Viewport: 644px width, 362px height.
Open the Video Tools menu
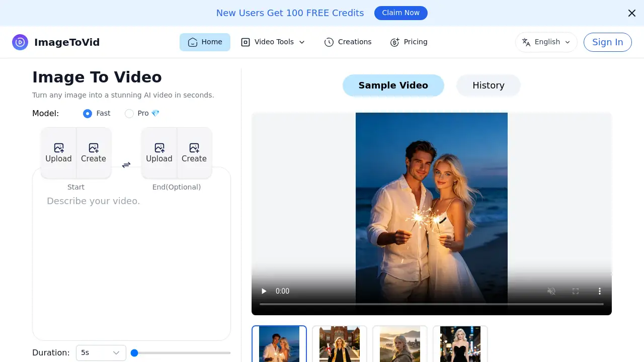click(x=273, y=42)
